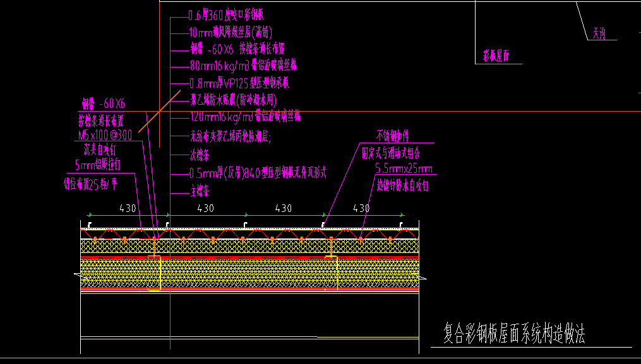Screen dimensions: 641x364
Task: Click the '天沟' label at top right
Action: coord(599,33)
